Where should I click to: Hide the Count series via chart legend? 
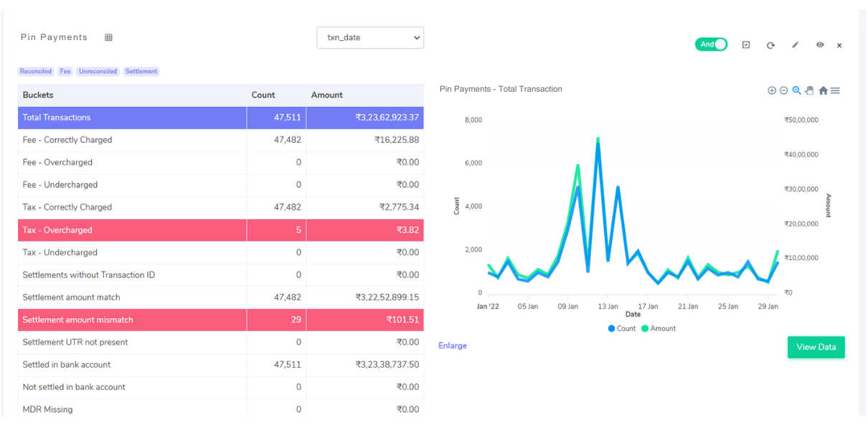coord(621,328)
